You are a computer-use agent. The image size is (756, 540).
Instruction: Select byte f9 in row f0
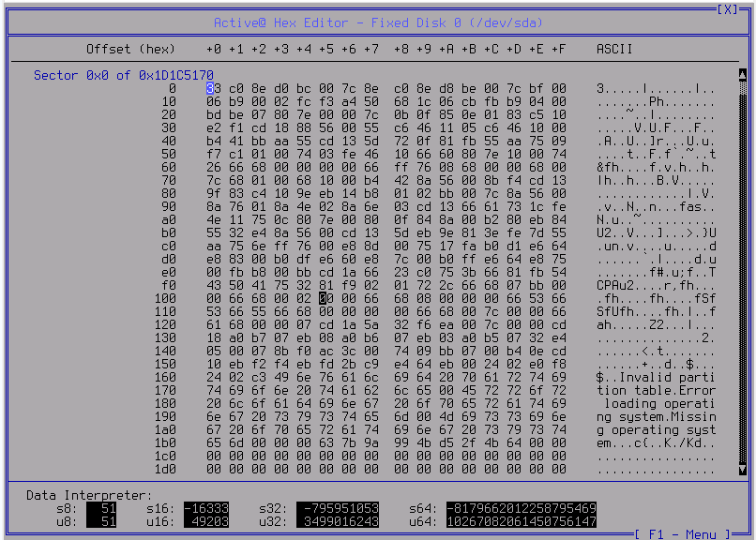click(349, 286)
